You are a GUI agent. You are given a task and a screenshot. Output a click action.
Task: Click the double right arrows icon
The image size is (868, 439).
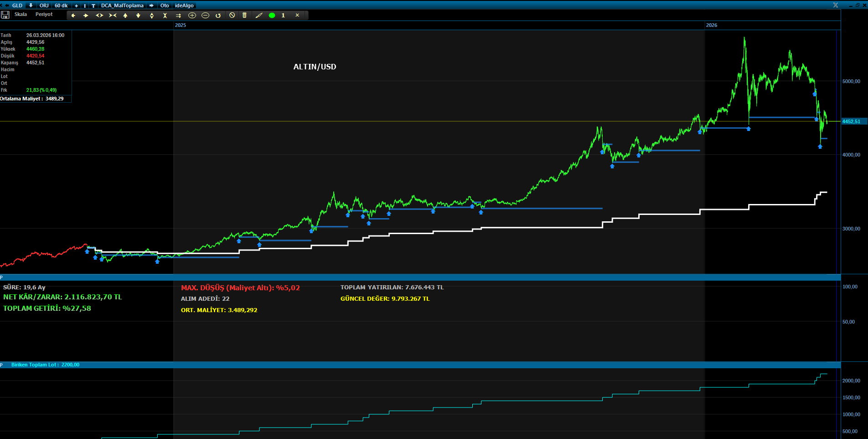(178, 16)
